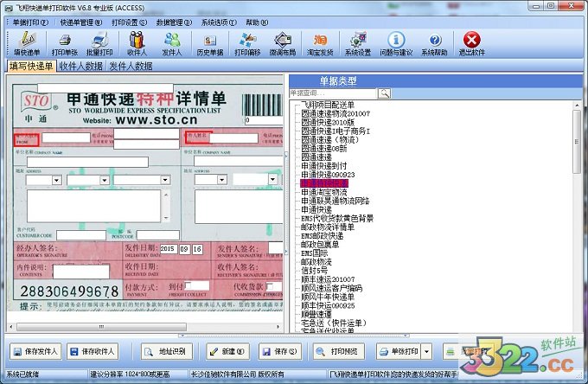Screen dimensions: 588x384
Task: Expand first sender address dropdown
Action: 55,180
